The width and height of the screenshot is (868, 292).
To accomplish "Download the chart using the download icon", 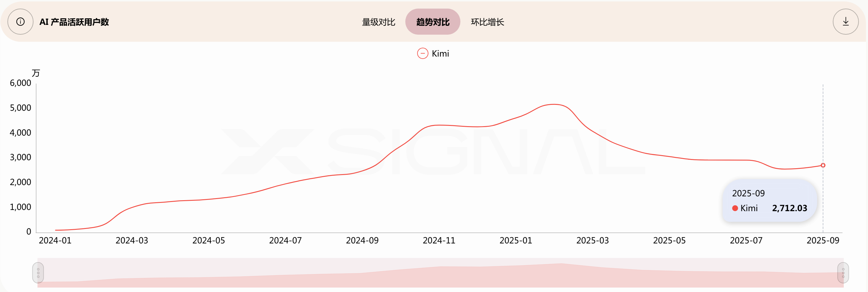I will [846, 22].
